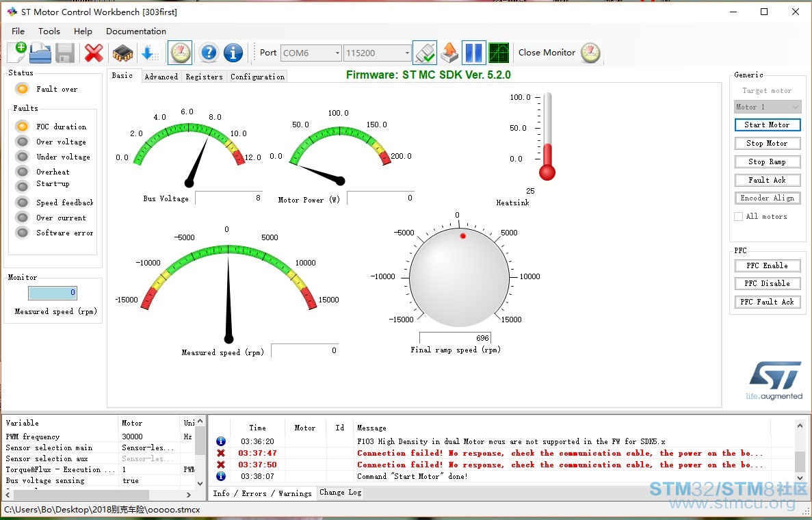Show about info via the blue 'i' icon
This screenshot has width=812, height=520.
(x=233, y=53)
